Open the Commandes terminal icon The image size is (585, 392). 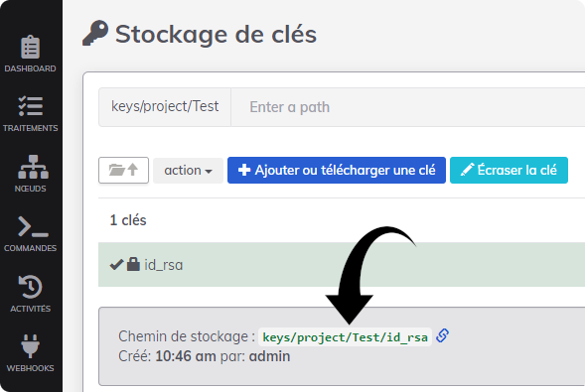(x=33, y=226)
